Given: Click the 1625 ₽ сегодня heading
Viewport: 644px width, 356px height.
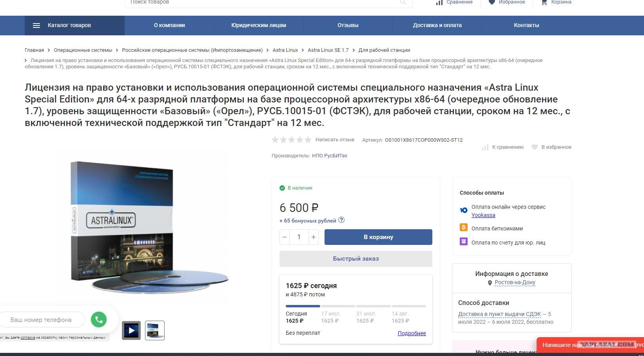Looking at the screenshot, I should pyautogui.click(x=311, y=286).
